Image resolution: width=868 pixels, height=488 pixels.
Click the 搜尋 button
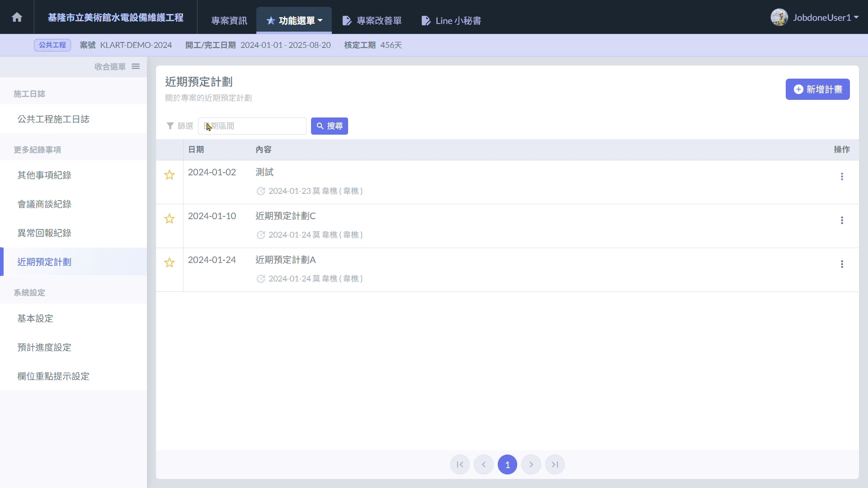pyautogui.click(x=330, y=126)
